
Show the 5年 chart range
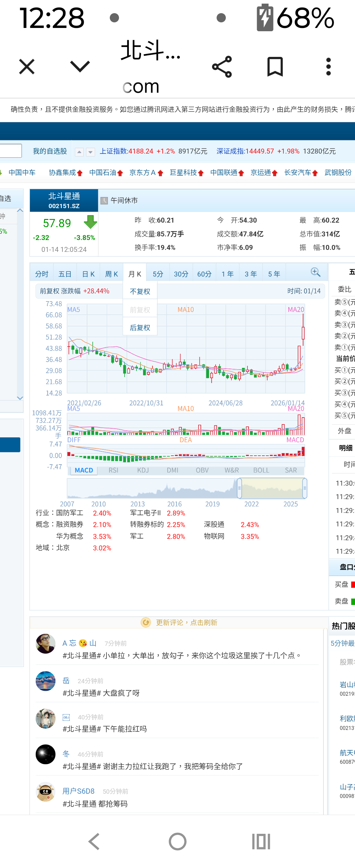274,274
